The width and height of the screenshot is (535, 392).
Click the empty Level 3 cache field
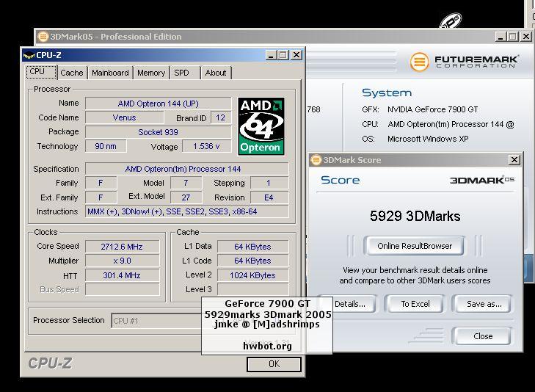point(252,289)
